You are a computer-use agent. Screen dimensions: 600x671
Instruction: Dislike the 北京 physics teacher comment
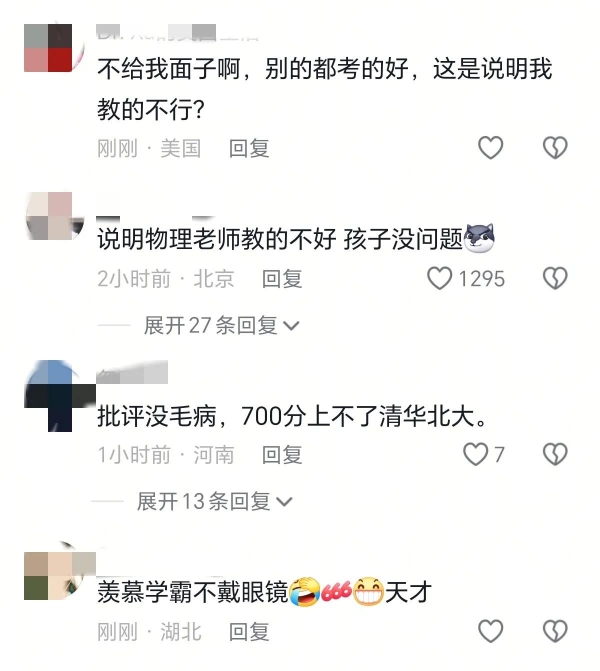[555, 279]
